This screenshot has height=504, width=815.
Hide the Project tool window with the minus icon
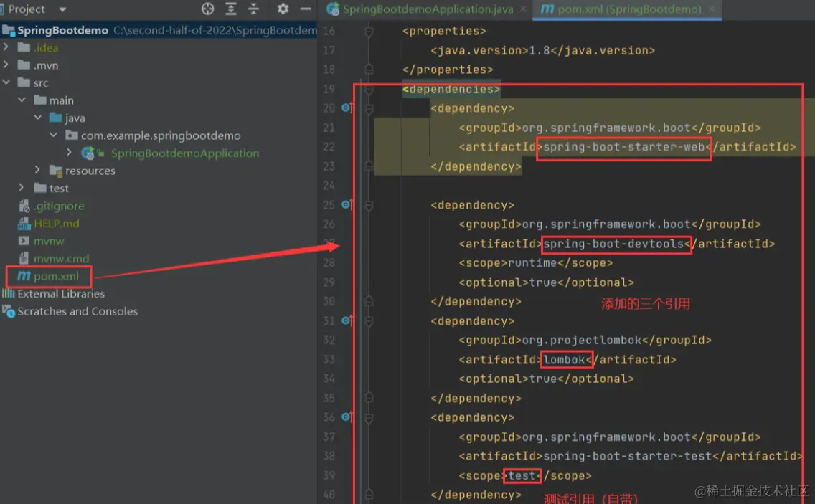[x=306, y=9]
